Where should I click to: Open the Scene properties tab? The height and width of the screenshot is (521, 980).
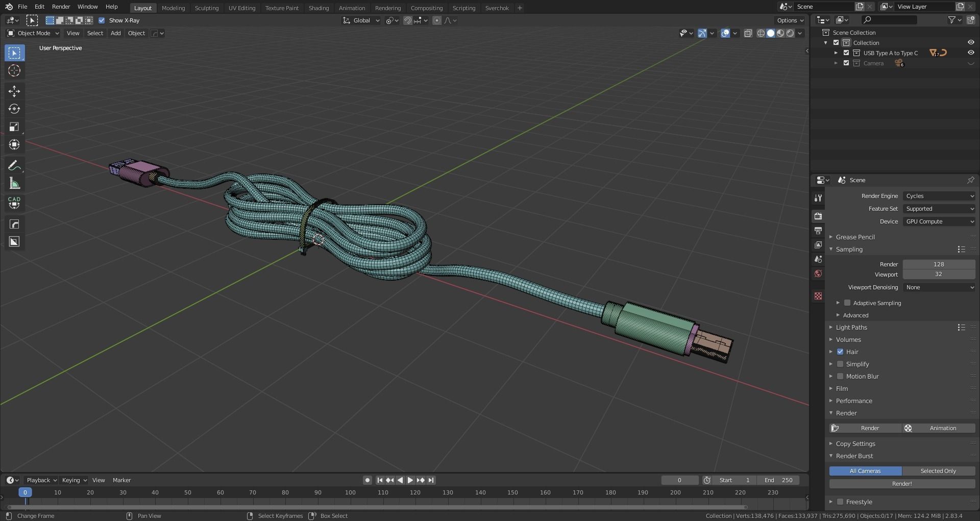(818, 259)
